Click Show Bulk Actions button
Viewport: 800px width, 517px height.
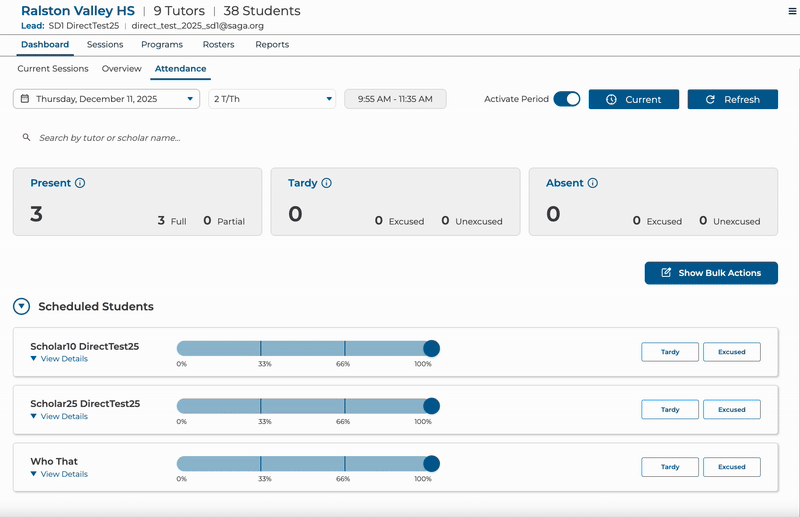tap(711, 273)
